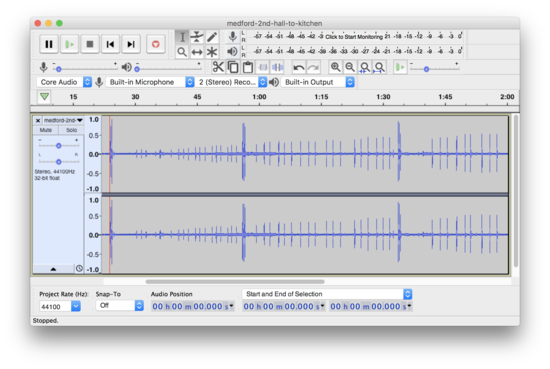
Task: Click the vertical scrollbar thumb
Action: click(x=515, y=191)
